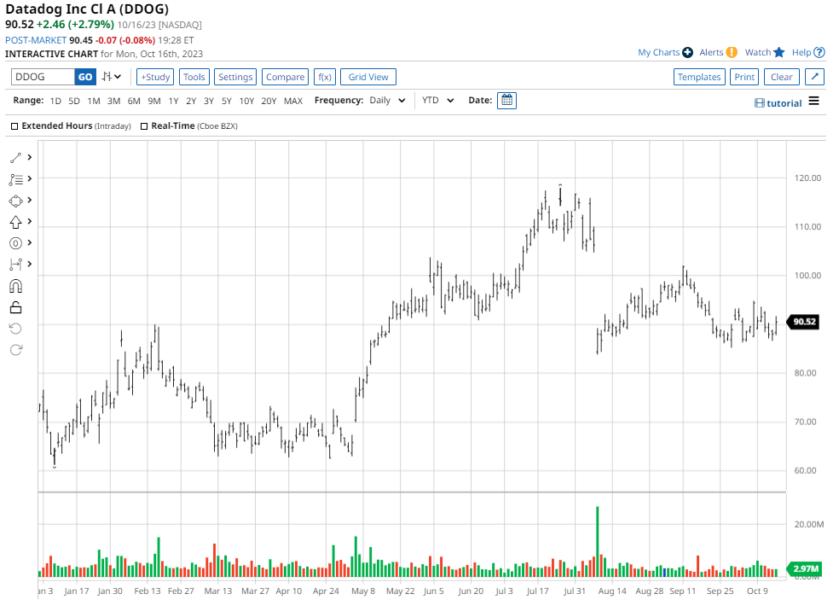Image resolution: width=839 pixels, height=600 pixels.
Task: Clear the chart with Clear button
Action: 782,77
